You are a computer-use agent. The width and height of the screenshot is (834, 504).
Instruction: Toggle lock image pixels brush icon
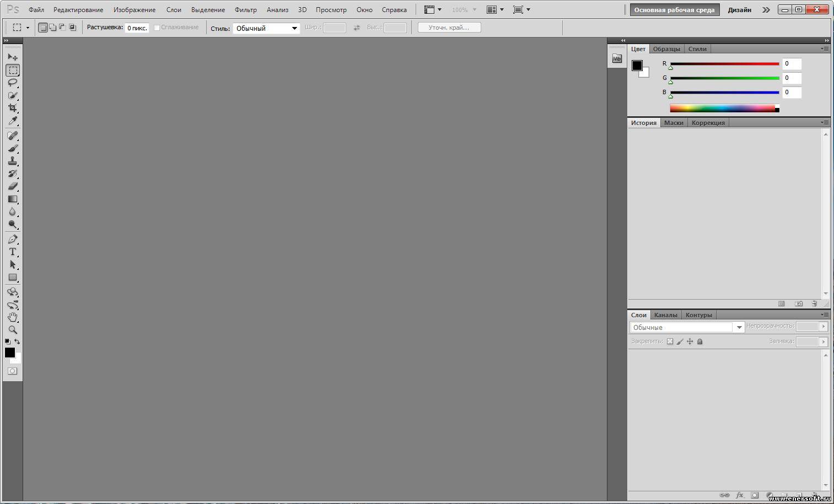tap(680, 342)
